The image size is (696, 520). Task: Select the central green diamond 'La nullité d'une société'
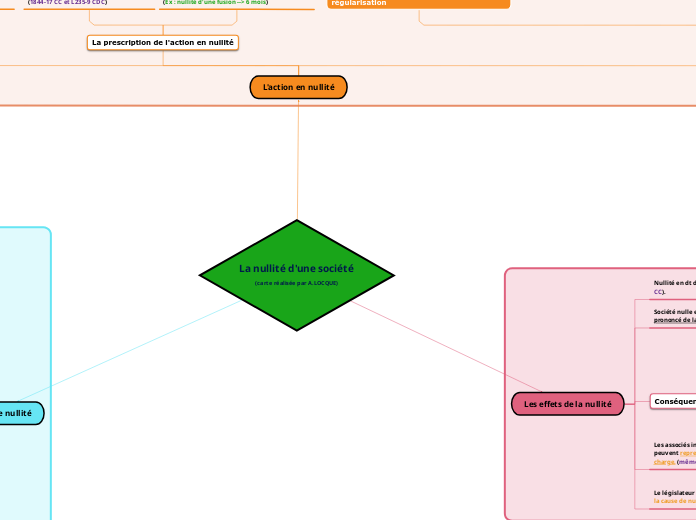point(297,275)
